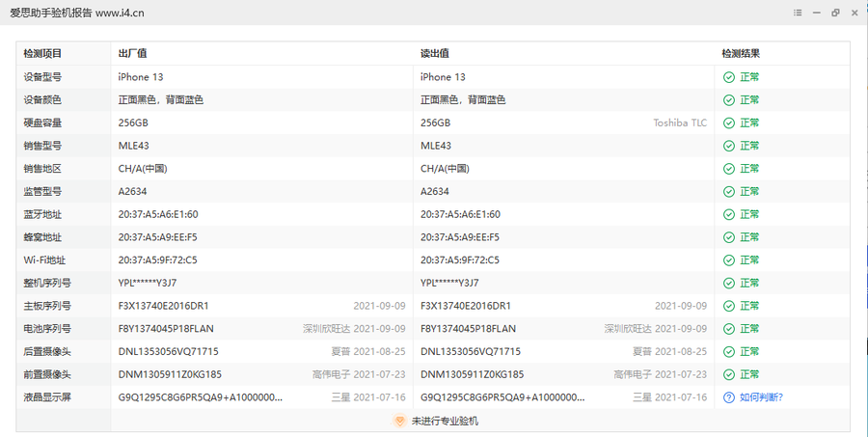The height and width of the screenshot is (437, 868).
Task: Open the list menu icon in title bar
Action: (798, 13)
